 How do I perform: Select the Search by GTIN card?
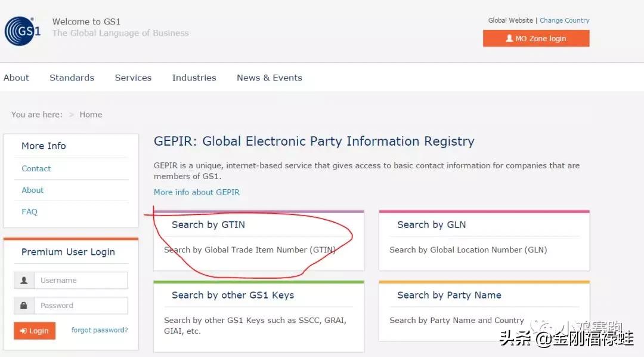tap(258, 241)
